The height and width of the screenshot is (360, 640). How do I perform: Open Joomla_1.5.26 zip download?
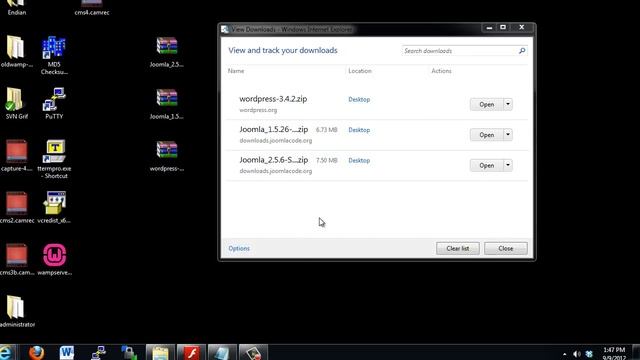487,135
